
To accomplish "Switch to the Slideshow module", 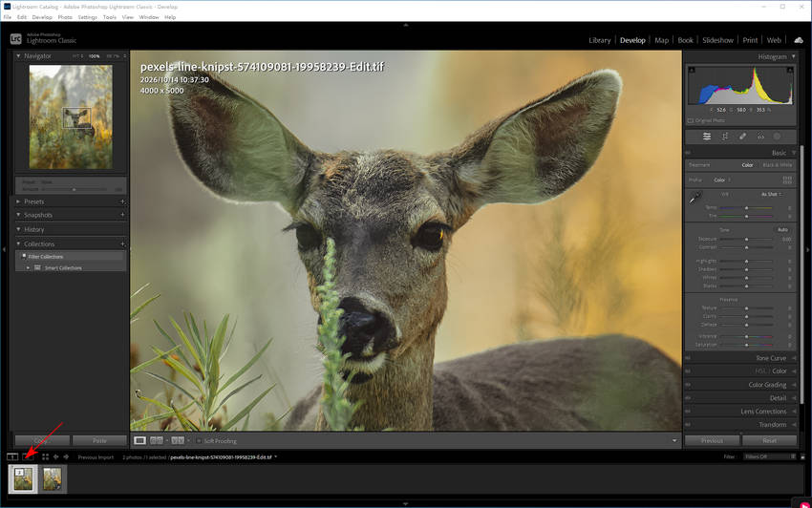I will [x=717, y=40].
